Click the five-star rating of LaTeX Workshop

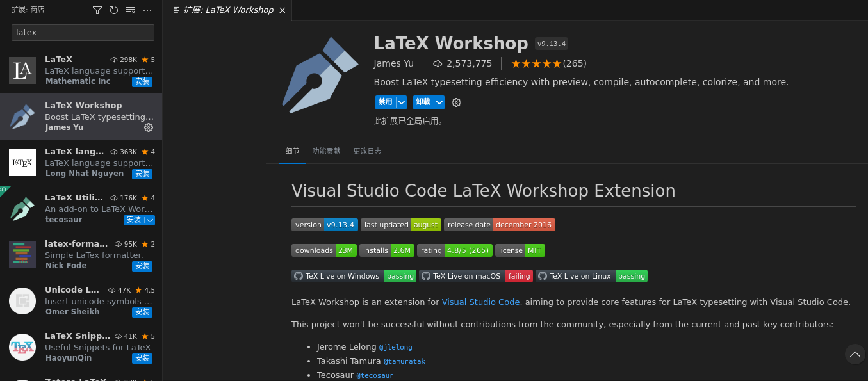pos(536,63)
